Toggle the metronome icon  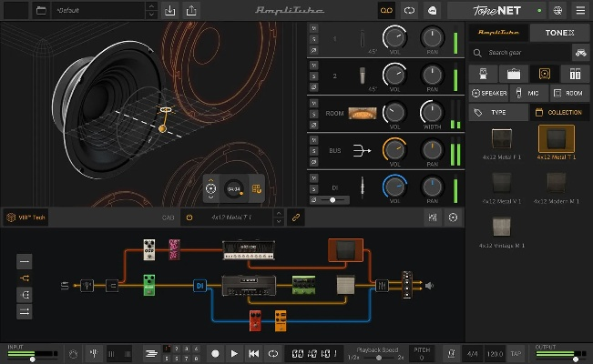tap(450, 353)
